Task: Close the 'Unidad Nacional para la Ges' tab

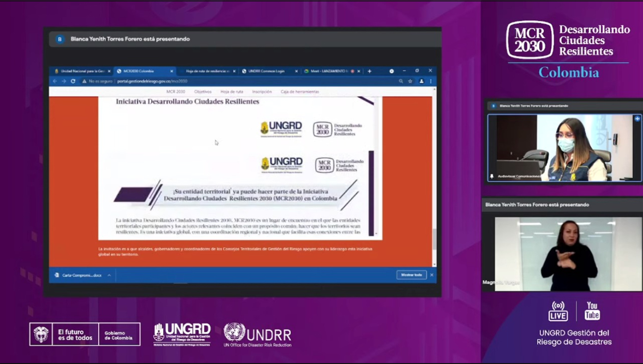Action: [x=109, y=71]
